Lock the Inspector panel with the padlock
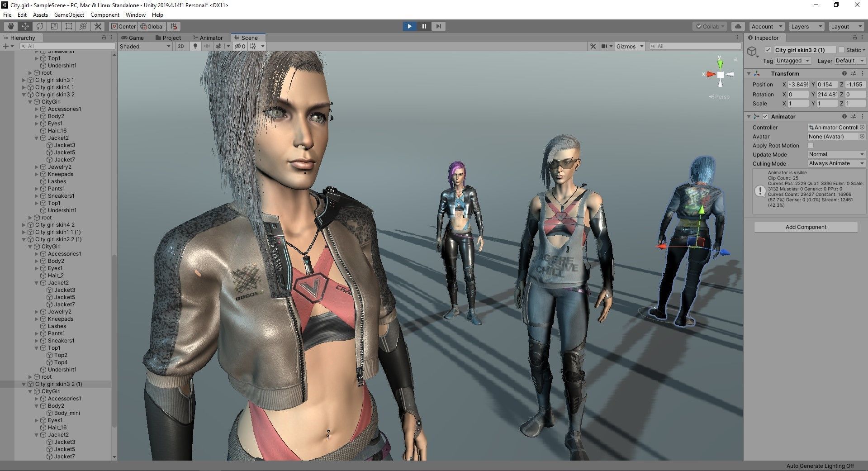Image resolution: width=868 pixels, height=471 pixels. point(854,38)
